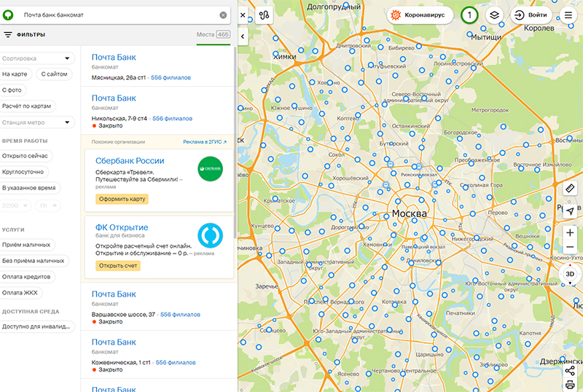Toggle the Круглосуточно filter
The width and height of the screenshot is (583, 392).
point(23,172)
